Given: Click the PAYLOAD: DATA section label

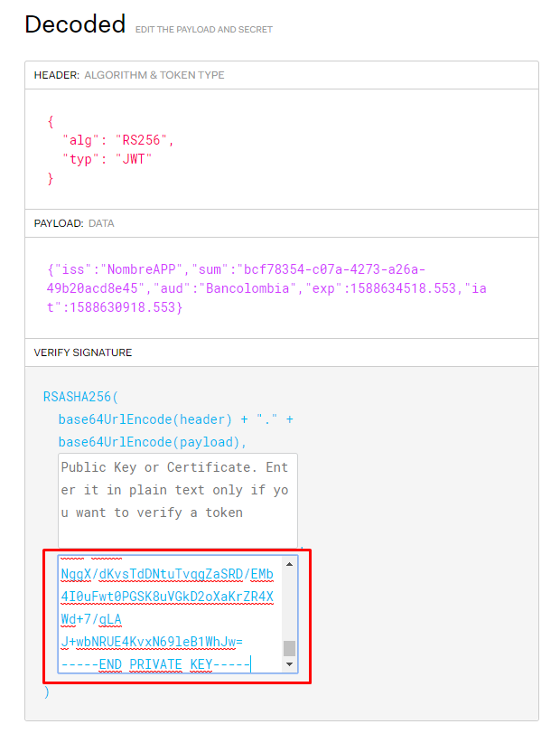Looking at the screenshot, I should tap(75, 223).
